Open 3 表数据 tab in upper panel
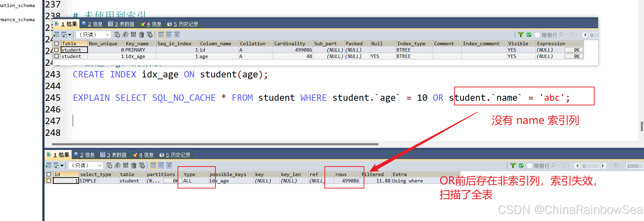 tap(121, 24)
